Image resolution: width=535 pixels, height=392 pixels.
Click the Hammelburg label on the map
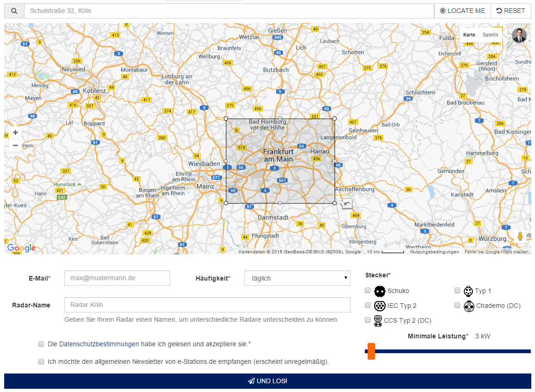click(x=482, y=153)
